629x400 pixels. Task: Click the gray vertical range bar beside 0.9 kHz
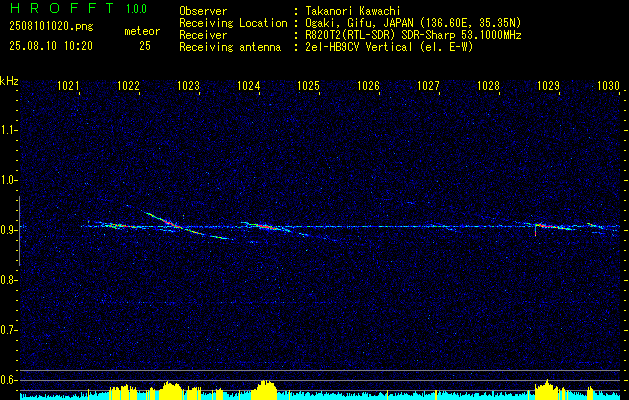click(19, 231)
